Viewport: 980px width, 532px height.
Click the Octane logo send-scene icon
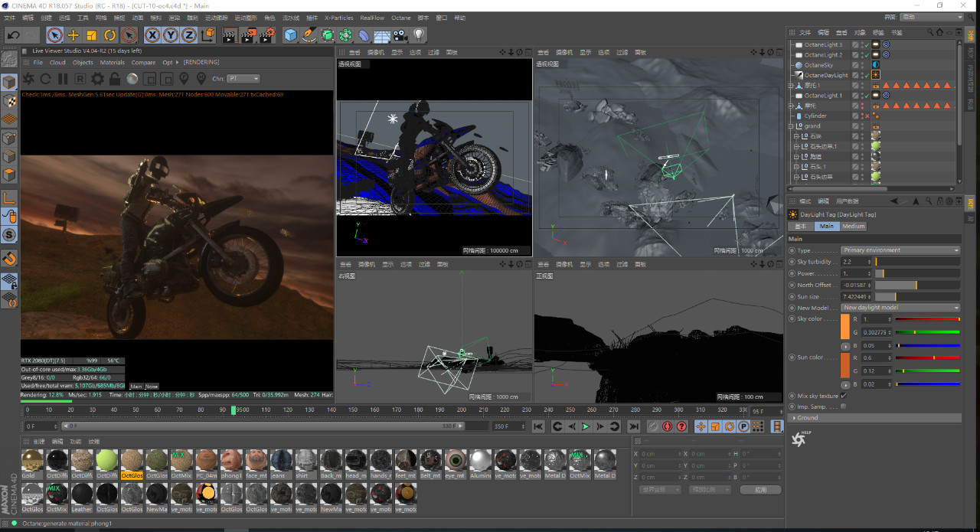(x=28, y=79)
